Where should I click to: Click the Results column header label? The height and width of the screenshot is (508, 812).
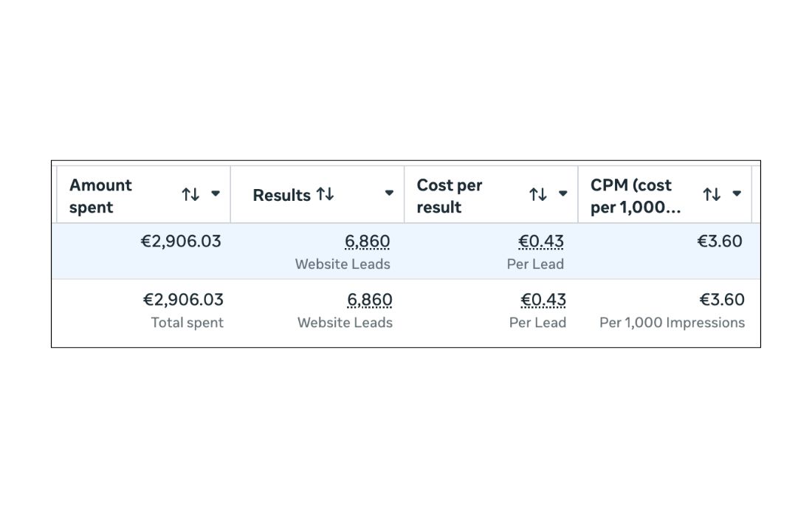(281, 196)
